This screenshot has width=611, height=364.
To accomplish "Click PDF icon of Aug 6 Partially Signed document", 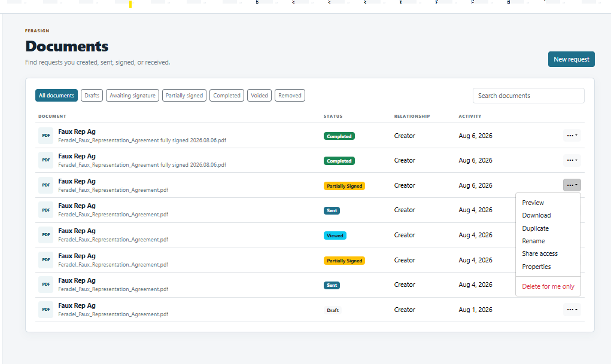I will [45, 185].
